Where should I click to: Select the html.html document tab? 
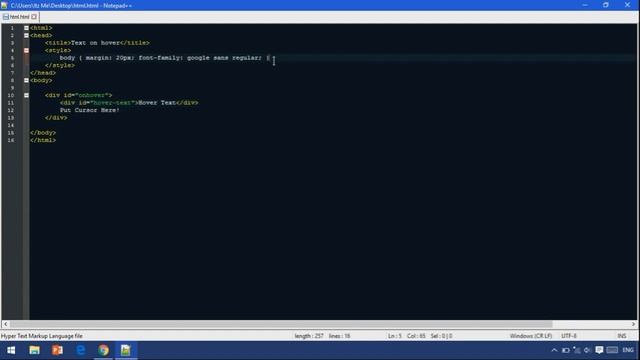point(20,17)
